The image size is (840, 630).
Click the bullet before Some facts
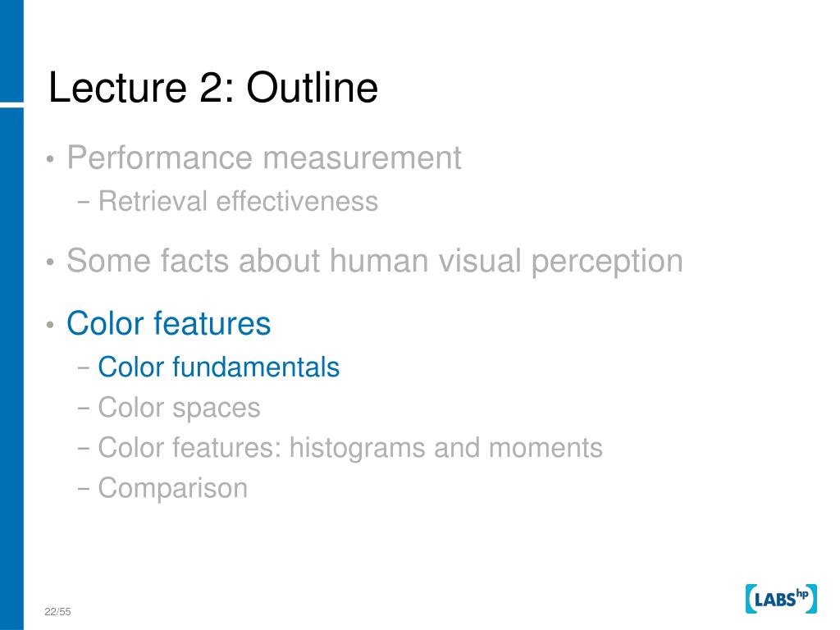click(50, 262)
